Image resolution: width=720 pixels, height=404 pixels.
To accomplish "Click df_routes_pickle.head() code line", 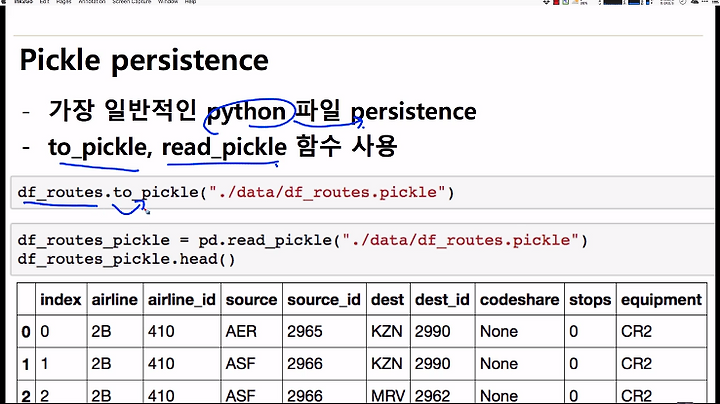I will coord(126,259).
